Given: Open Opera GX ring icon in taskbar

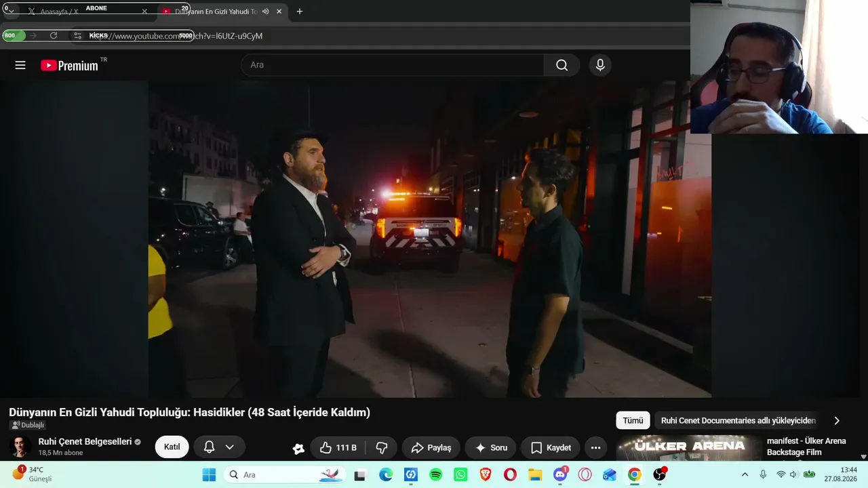Looking at the screenshot, I should coord(585,474).
